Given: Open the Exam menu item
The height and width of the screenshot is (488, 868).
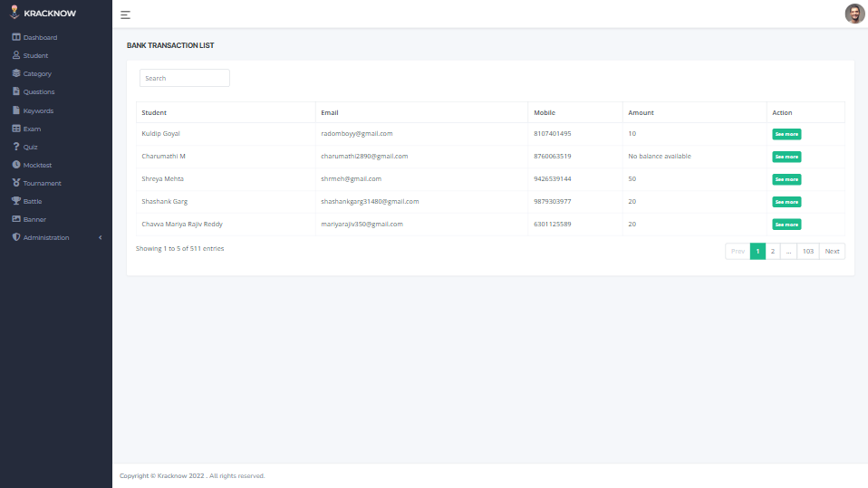Looking at the screenshot, I should [32, 129].
